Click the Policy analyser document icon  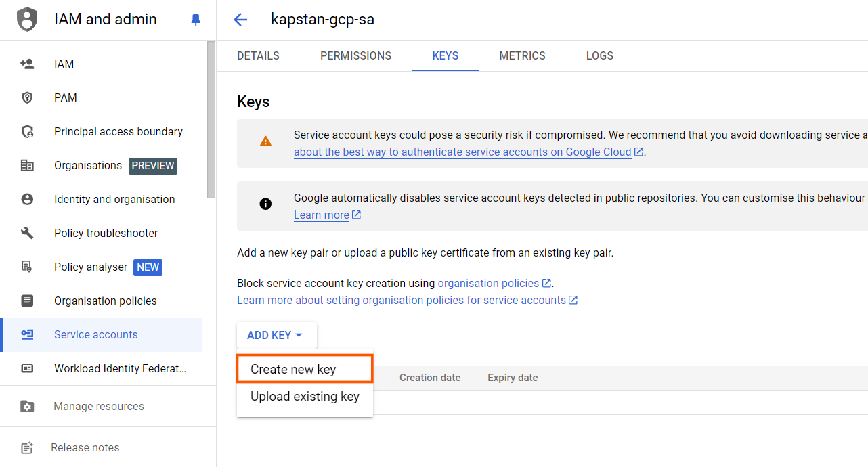tap(27, 267)
